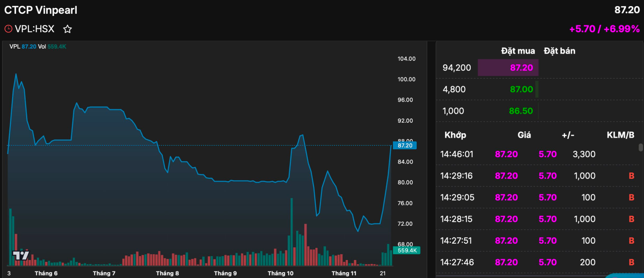Click the volume label 559.4K on the axis
Screen dimensions: 644x278
(x=407, y=250)
